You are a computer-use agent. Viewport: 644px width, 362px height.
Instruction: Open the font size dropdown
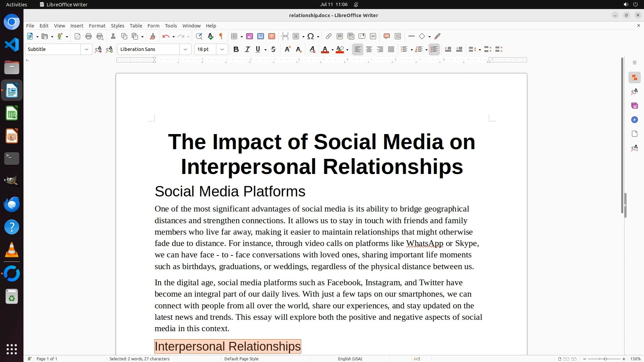tap(222, 49)
